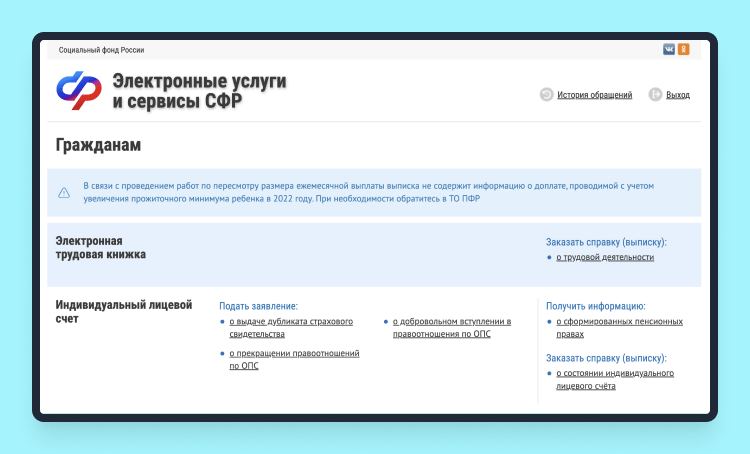The width and height of the screenshot is (750, 454).
Task: Open о добровольном вступлении в правоотношения по ОПС
Action: click(x=452, y=328)
